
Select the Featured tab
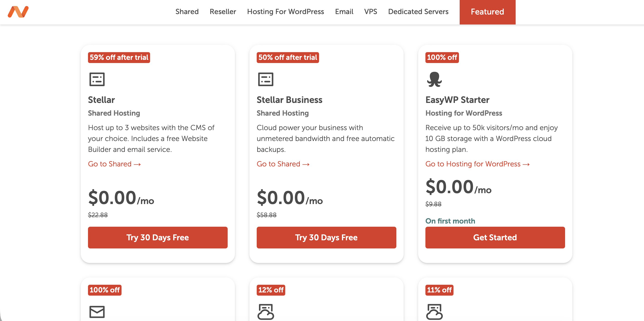[487, 12]
